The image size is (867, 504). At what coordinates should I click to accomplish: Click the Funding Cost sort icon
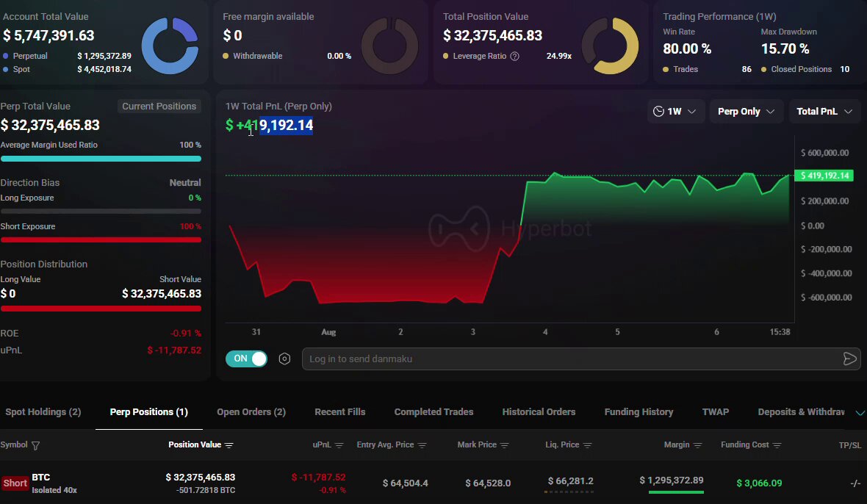pyautogui.click(x=777, y=445)
